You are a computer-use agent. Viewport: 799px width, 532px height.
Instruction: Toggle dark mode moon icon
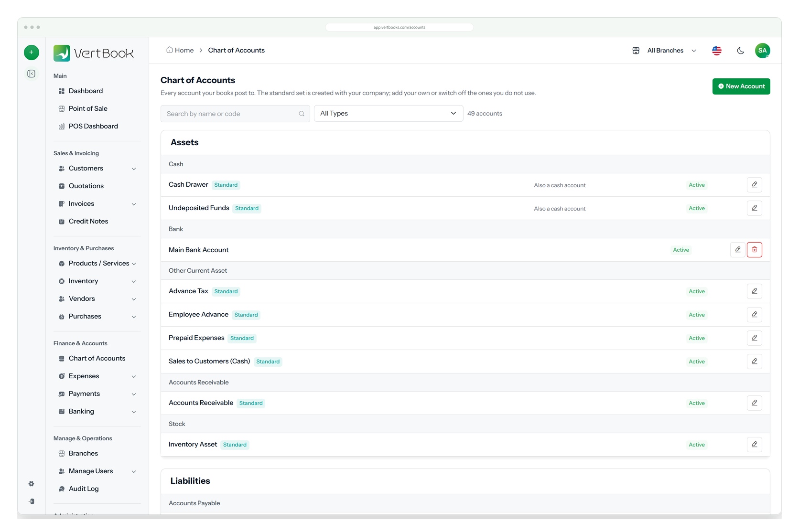tap(741, 51)
